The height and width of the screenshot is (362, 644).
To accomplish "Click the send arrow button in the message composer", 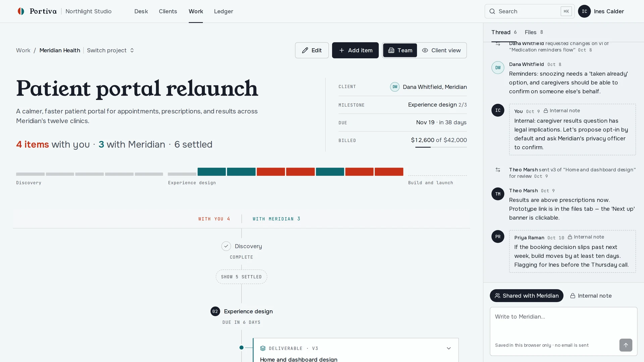I will pos(626,345).
